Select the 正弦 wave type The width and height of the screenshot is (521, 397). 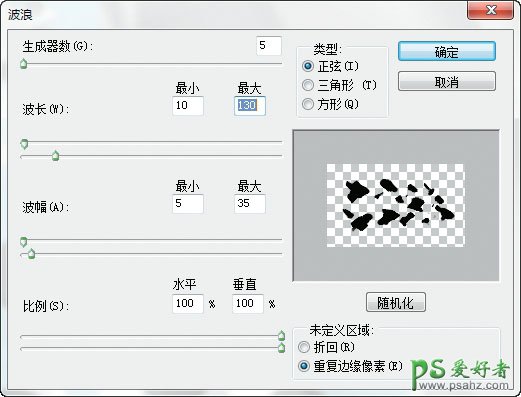[x=308, y=66]
